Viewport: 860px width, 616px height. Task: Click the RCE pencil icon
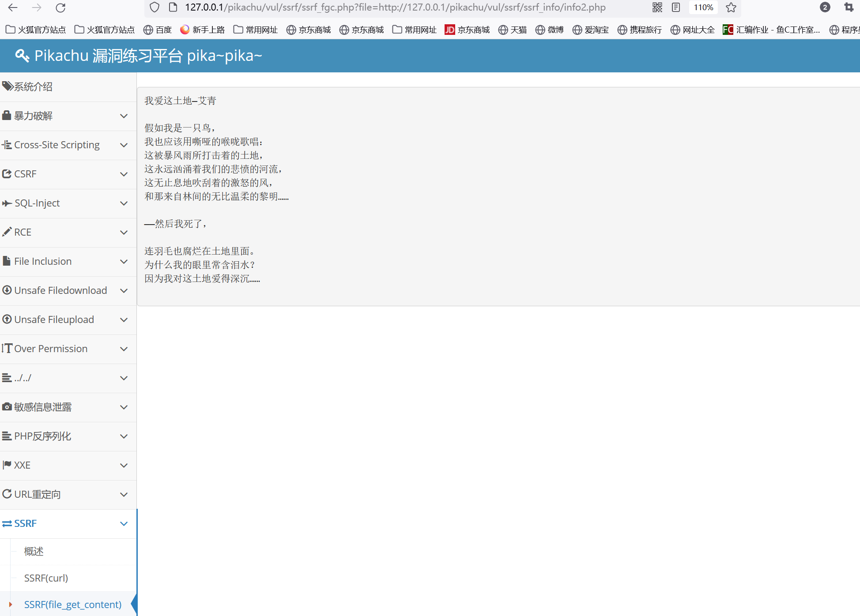[x=7, y=232]
